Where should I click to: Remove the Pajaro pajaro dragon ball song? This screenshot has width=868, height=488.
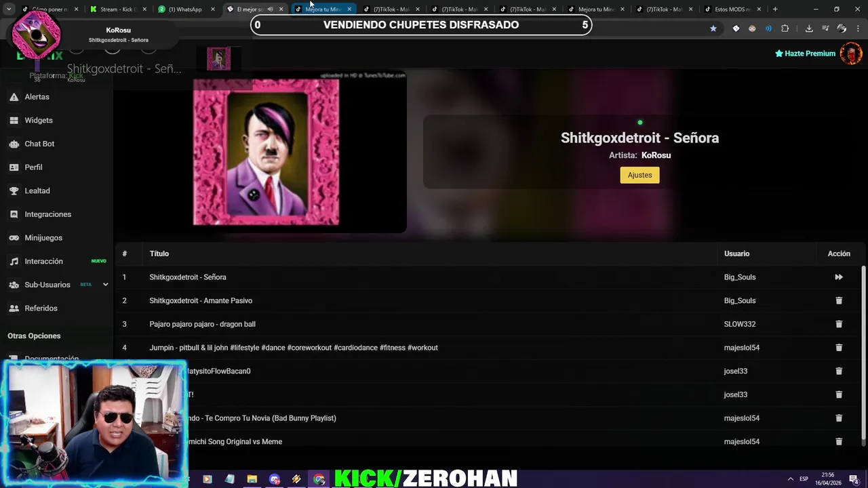tap(839, 324)
